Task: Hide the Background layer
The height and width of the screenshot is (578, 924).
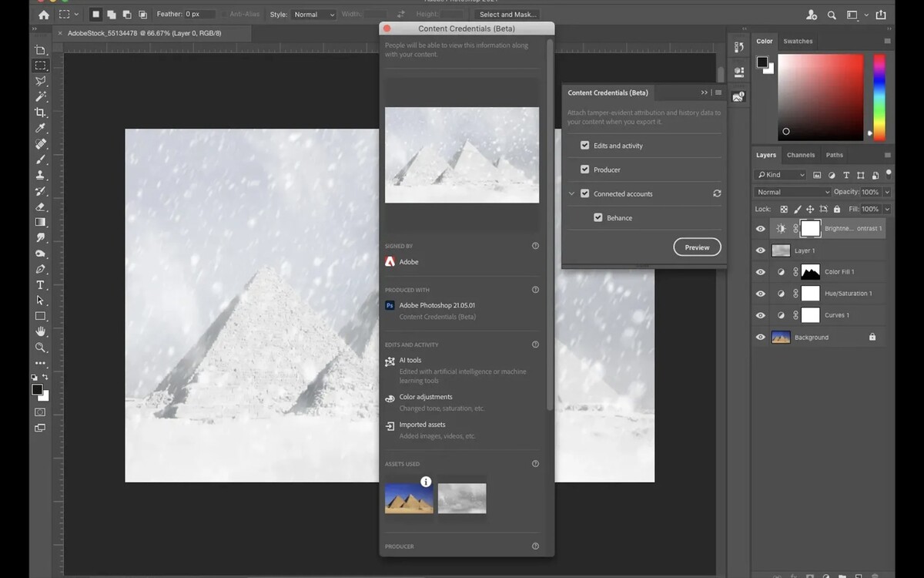Action: (x=761, y=337)
